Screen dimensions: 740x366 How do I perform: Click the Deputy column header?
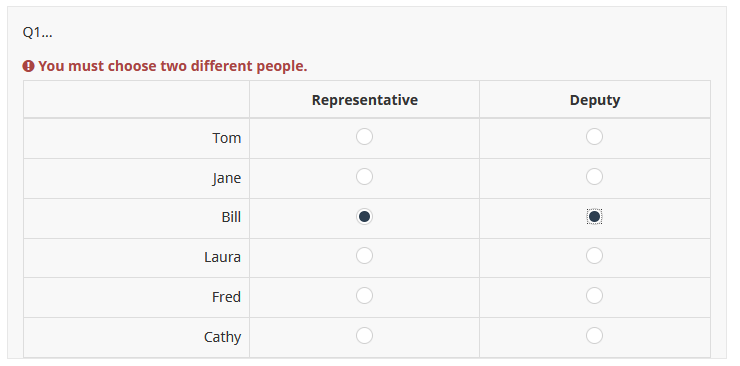pyautogui.click(x=595, y=100)
